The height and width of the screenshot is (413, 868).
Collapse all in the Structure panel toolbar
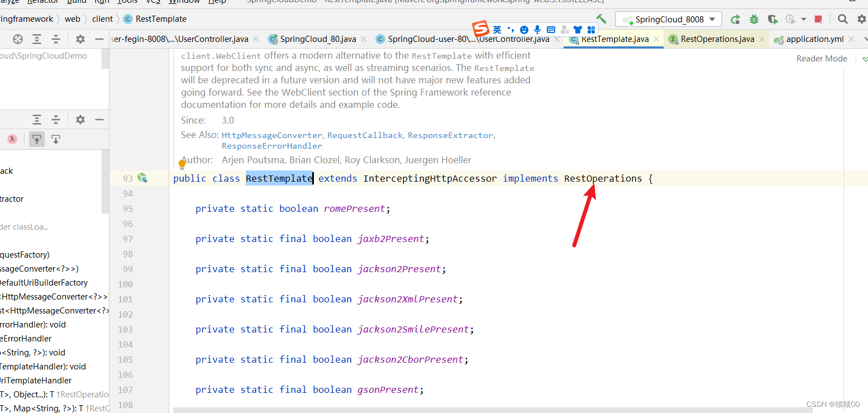click(56, 120)
